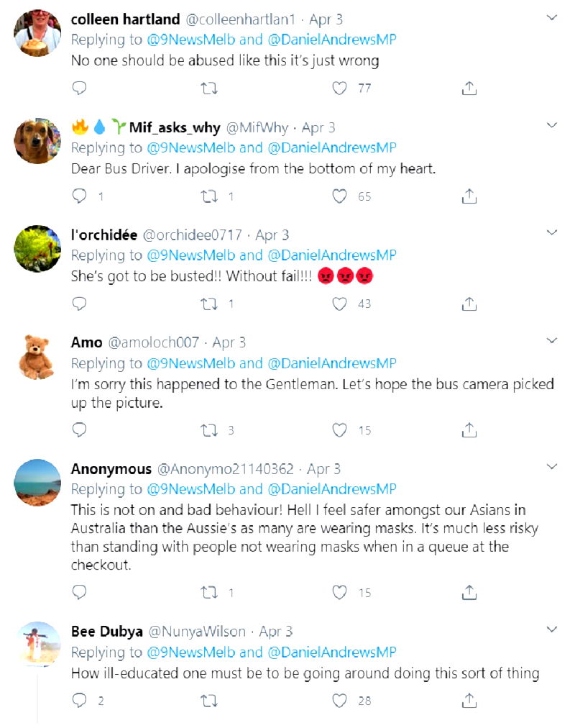Share colleen hartland's tweet

pyautogui.click(x=469, y=88)
